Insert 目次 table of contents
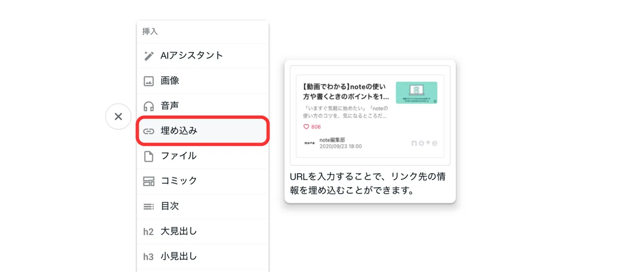 (x=203, y=206)
